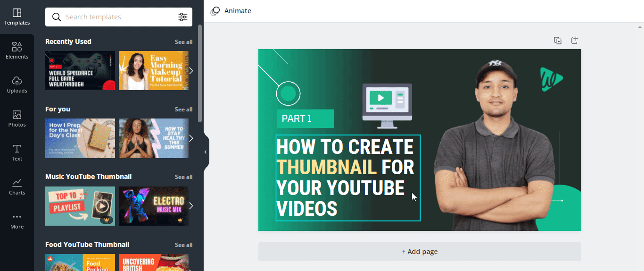
Task: Select Easy Morning Makeup Tutorial template
Action: point(154,70)
